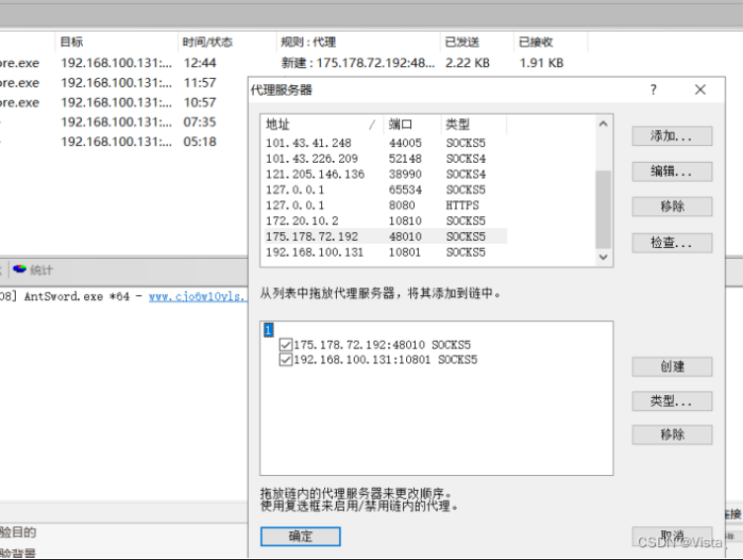
Task: Select proxy 127.0.0.1 port 65534
Action: click(x=385, y=190)
